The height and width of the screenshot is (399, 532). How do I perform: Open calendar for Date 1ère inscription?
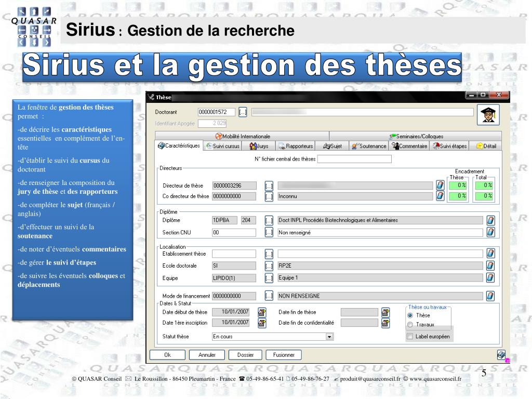pos(262,323)
